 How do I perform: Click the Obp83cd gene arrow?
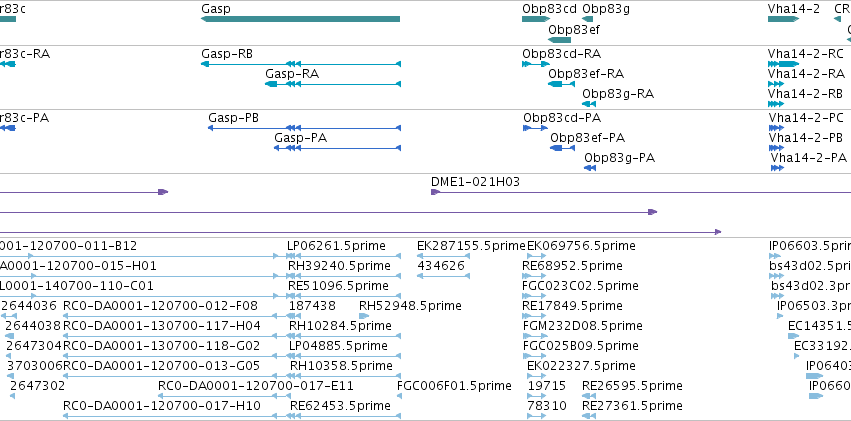(536, 19)
